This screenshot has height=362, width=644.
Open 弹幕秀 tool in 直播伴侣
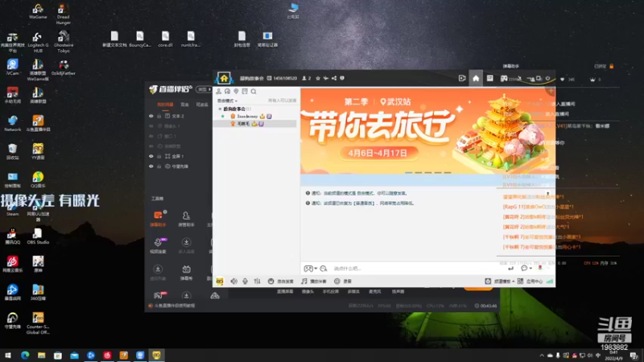coord(186,273)
